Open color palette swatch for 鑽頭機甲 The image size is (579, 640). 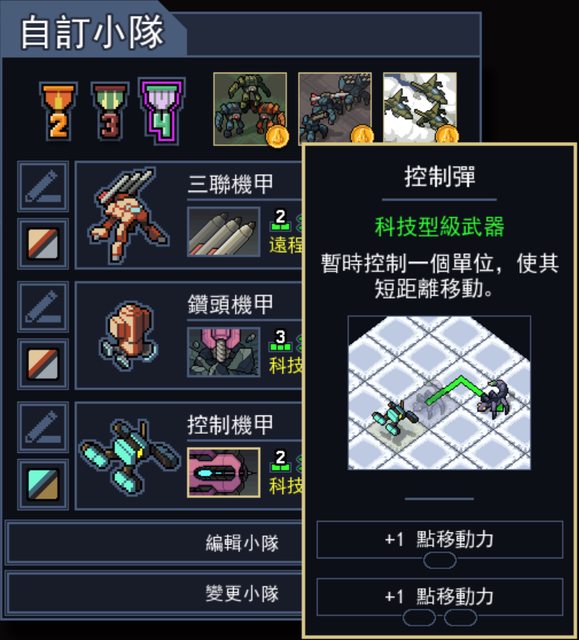[x=43, y=363]
